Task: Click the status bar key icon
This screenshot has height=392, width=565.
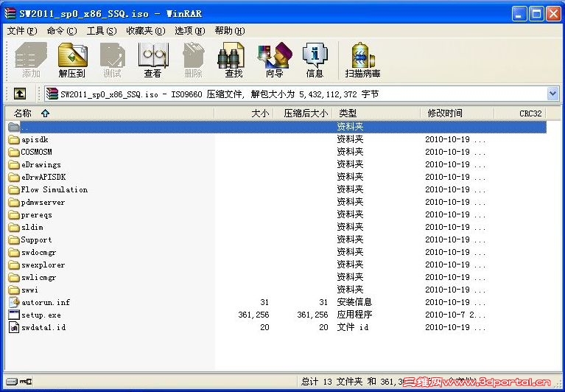Action: click(26, 381)
